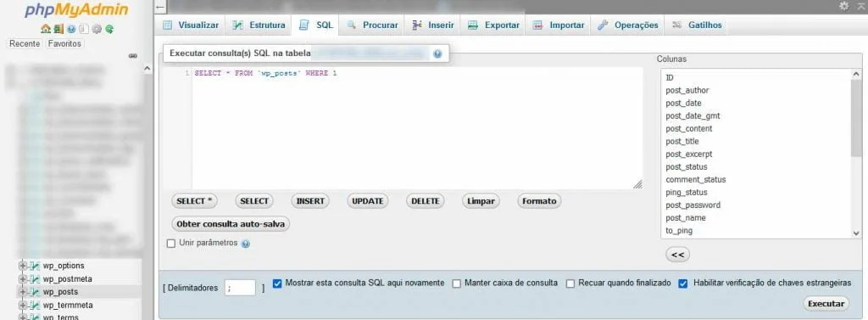The height and width of the screenshot is (320, 868).
Task: Click the collapse arrow icon at top right
Action: coord(861,6)
